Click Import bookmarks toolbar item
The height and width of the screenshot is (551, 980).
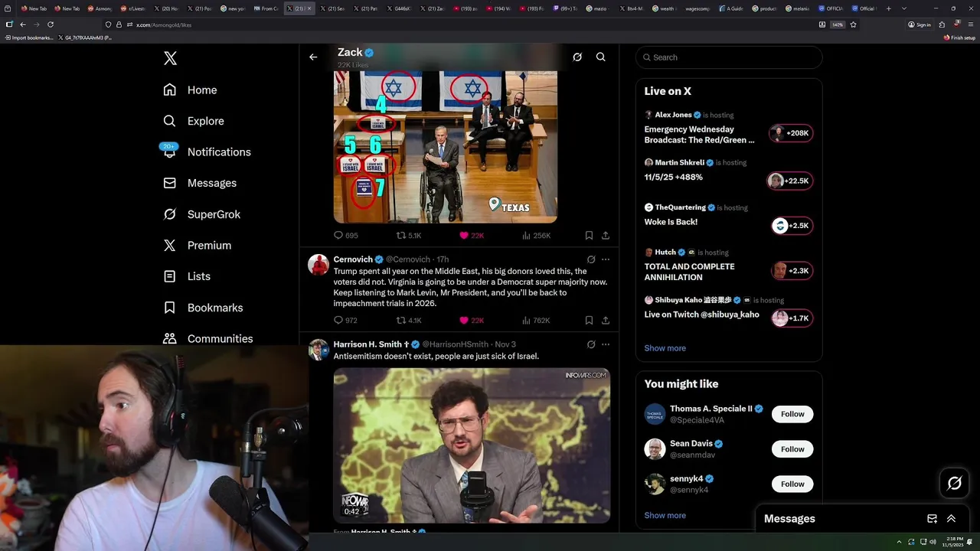[x=29, y=37]
